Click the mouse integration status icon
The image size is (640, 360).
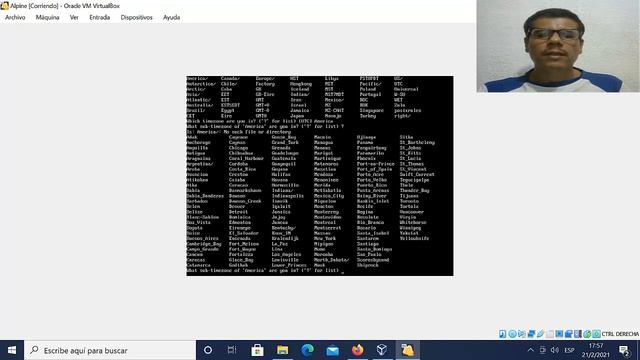(587, 334)
